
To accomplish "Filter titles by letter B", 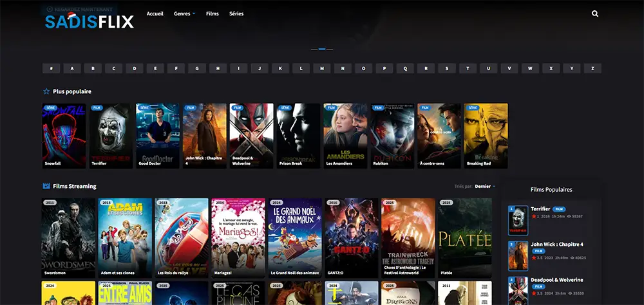I will point(93,69).
